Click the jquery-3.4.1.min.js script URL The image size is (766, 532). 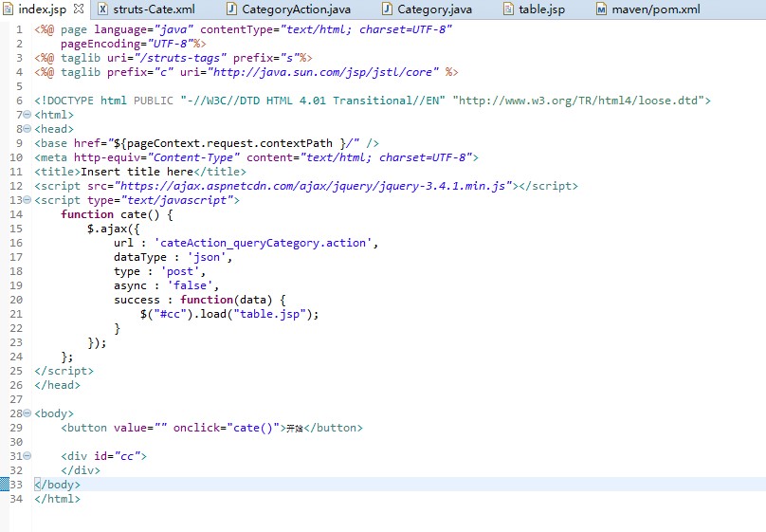(x=313, y=186)
